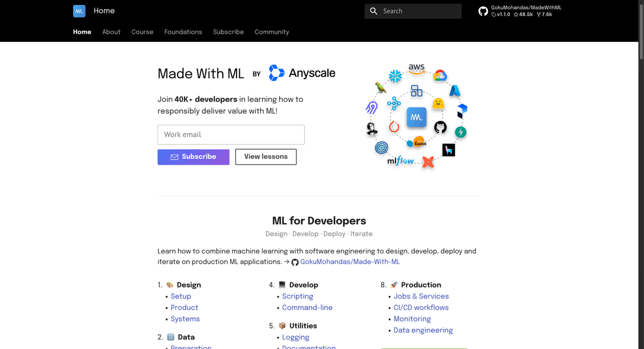Screen dimensions: 644x349
Task: Click the Hugging Face emoji logo
Action: [x=438, y=104]
